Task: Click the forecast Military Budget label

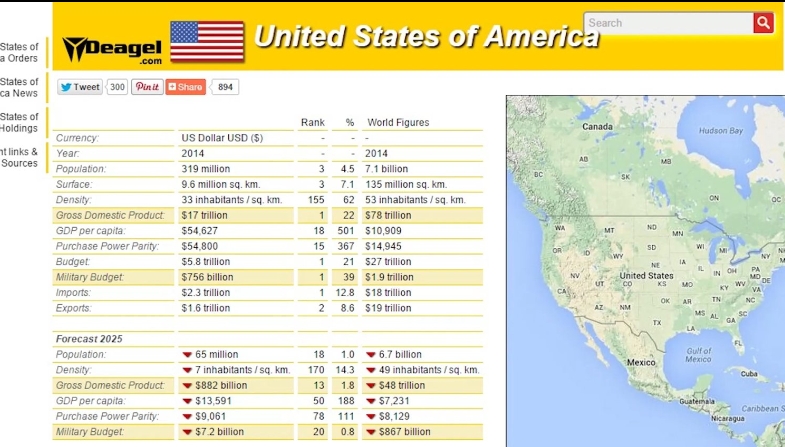Action: tap(90, 431)
